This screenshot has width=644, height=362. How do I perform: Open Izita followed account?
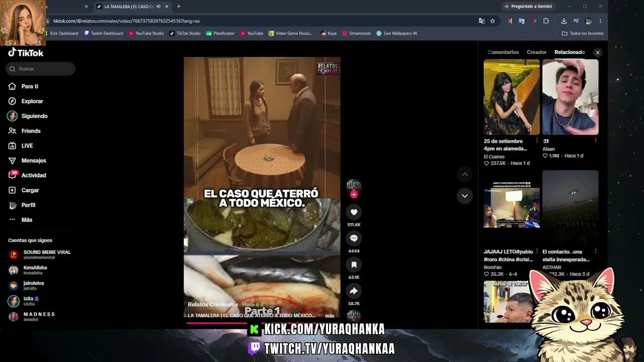click(24, 301)
